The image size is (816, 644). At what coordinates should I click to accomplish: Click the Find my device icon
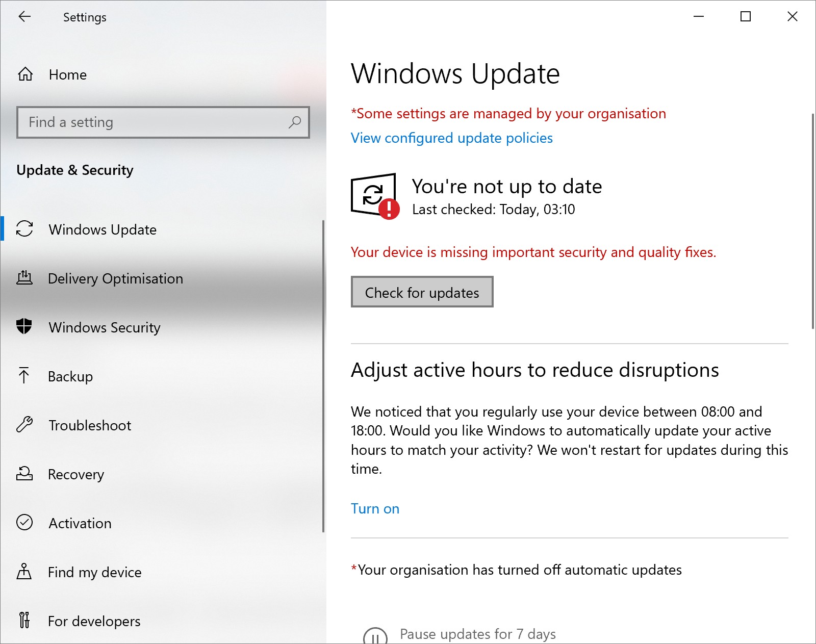pyautogui.click(x=24, y=572)
